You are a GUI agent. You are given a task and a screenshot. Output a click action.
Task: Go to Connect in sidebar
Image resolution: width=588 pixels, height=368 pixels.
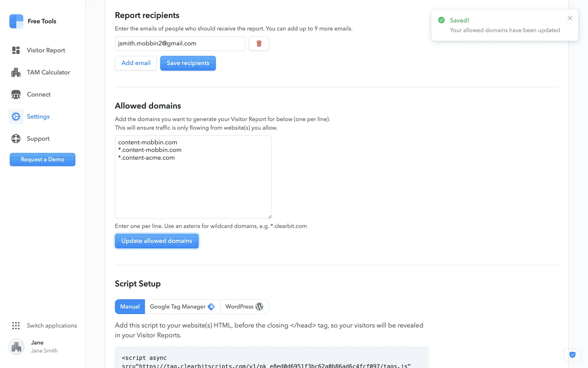tap(38, 94)
